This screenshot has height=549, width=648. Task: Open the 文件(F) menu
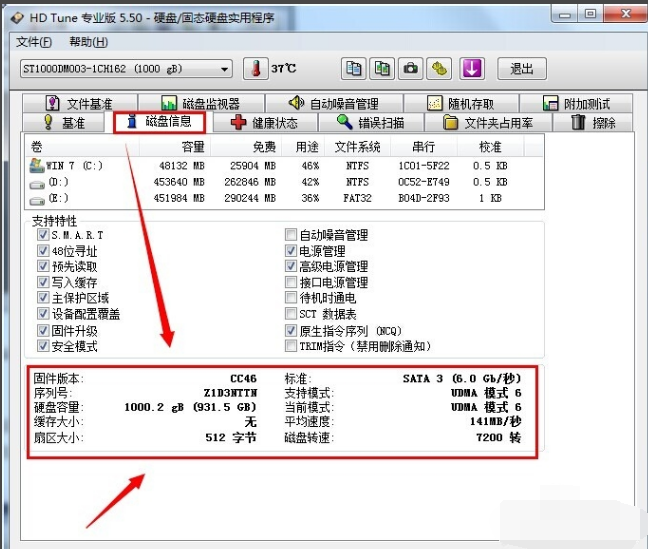point(34,42)
